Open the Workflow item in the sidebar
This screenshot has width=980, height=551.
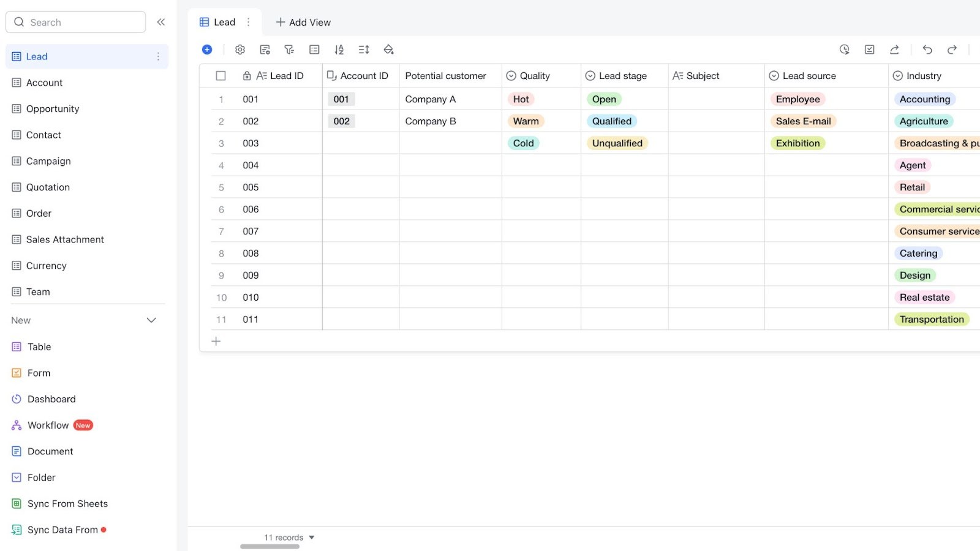48,425
